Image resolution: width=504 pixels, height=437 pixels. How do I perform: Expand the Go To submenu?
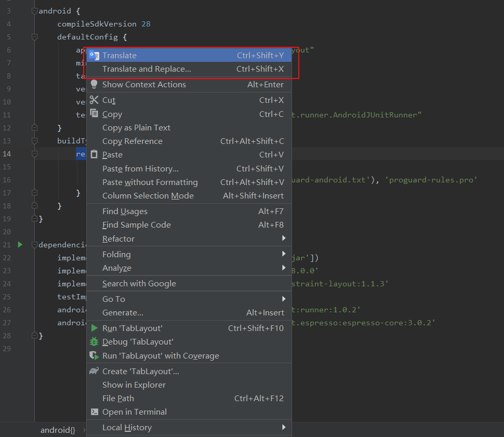click(189, 299)
